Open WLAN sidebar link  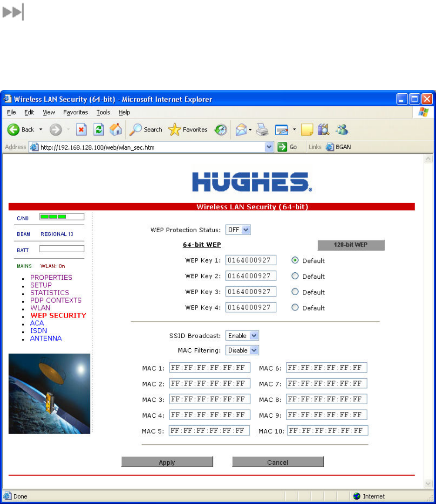pos(40,308)
